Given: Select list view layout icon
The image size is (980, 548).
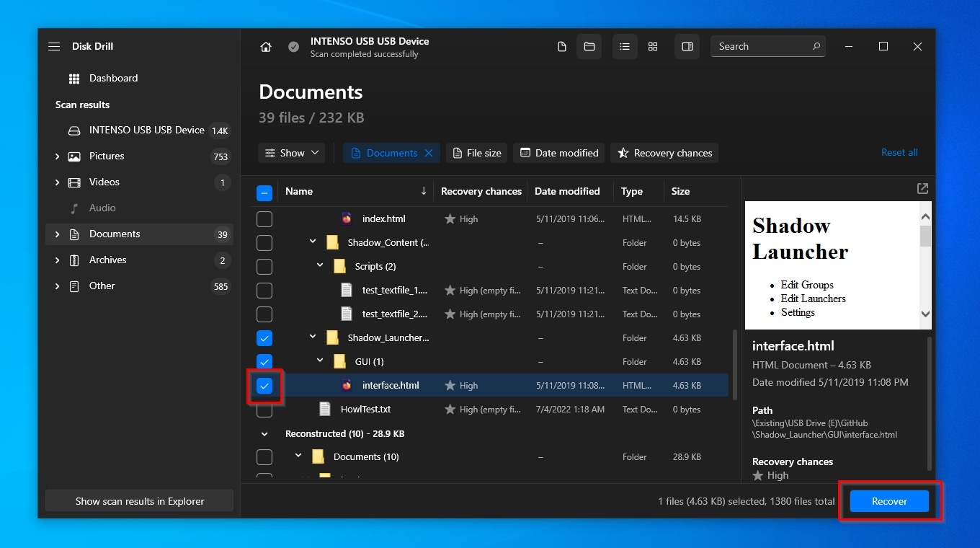Looking at the screenshot, I should (x=625, y=47).
